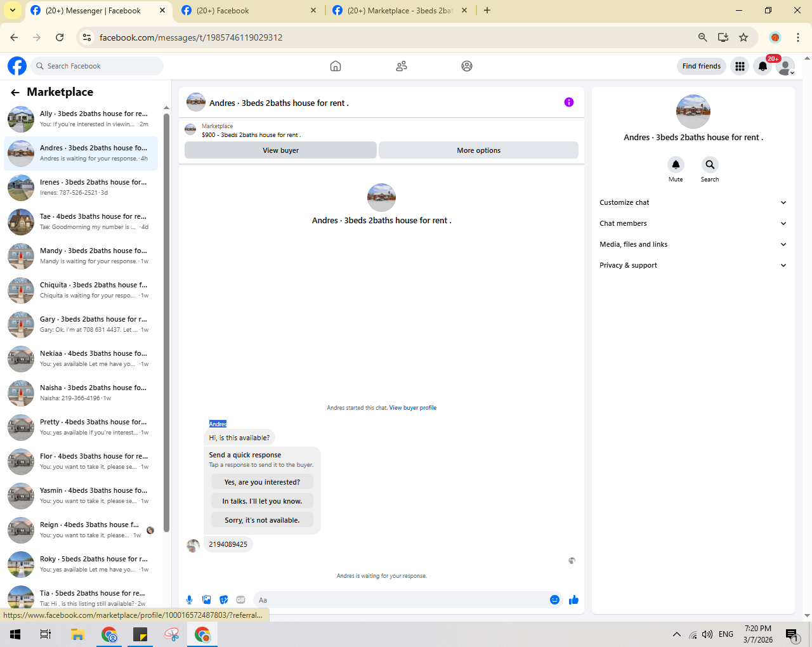Viewport: 812px width, 647px height.
Task: Switch to Marketplace 3beds 2baths tab
Action: coord(400,11)
